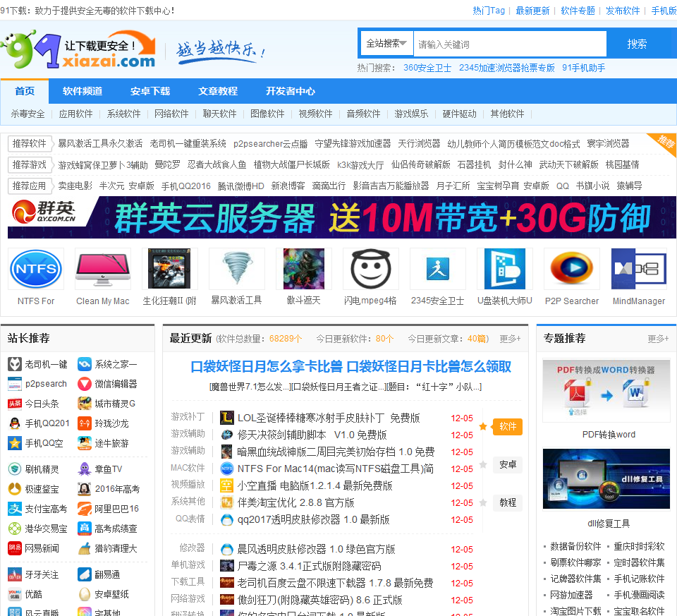Click the 微信编辑器 red icon
The height and width of the screenshot is (616, 677).
85,384
